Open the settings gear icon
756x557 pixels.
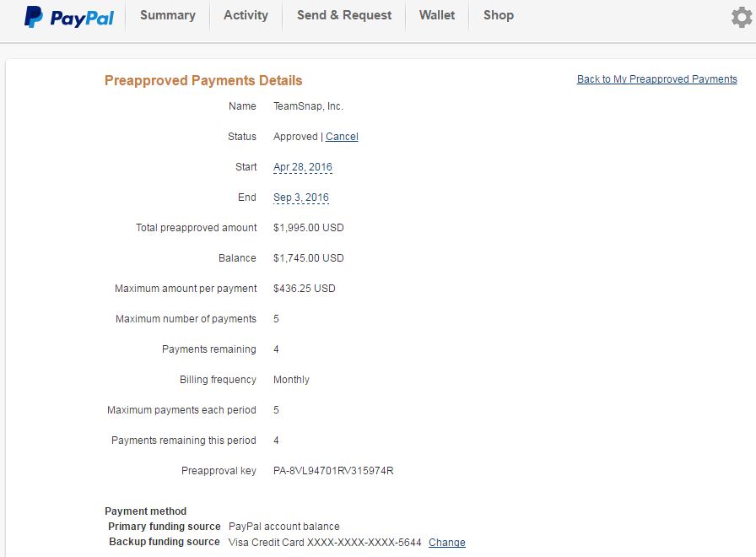point(742,18)
